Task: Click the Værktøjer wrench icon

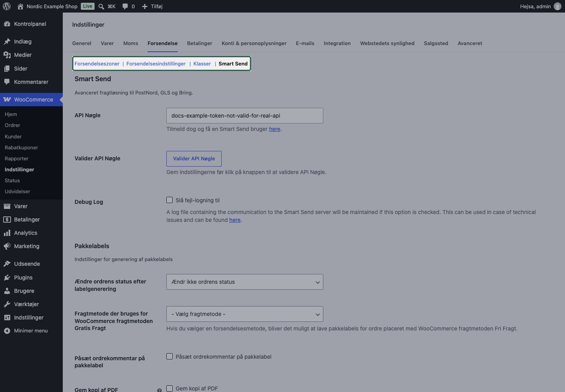Action: tap(7, 304)
